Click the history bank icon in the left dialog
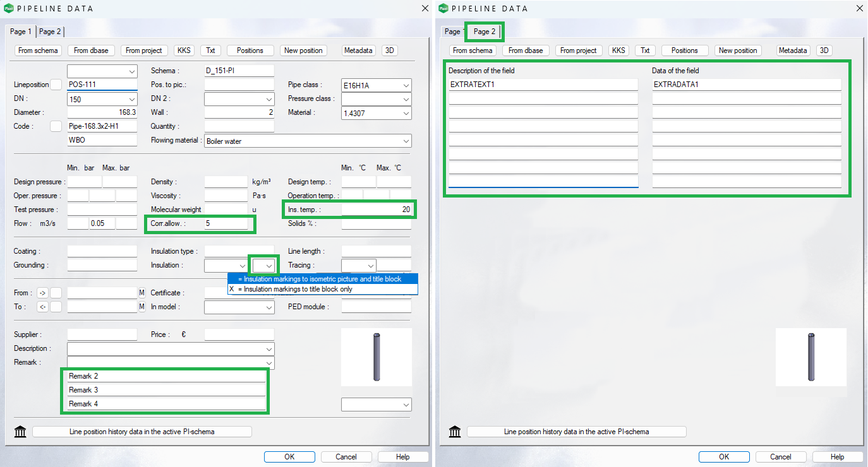The height and width of the screenshot is (467, 868). click(x=20, y=432)
